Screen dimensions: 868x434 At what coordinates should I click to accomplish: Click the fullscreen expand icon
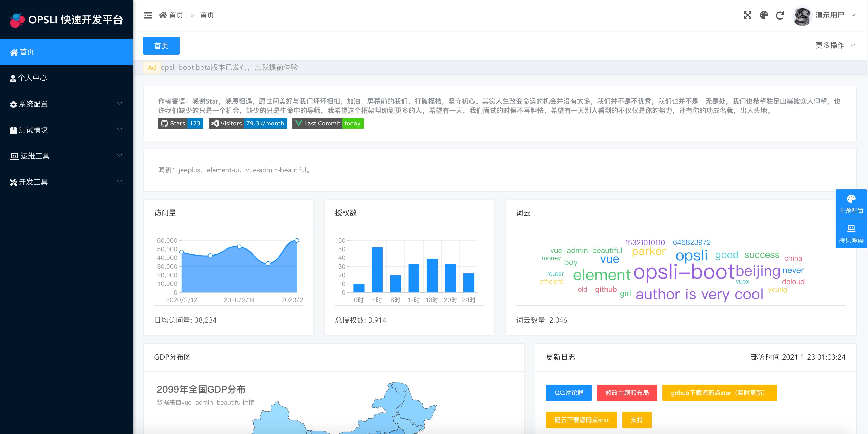click(x=747, y=15)
